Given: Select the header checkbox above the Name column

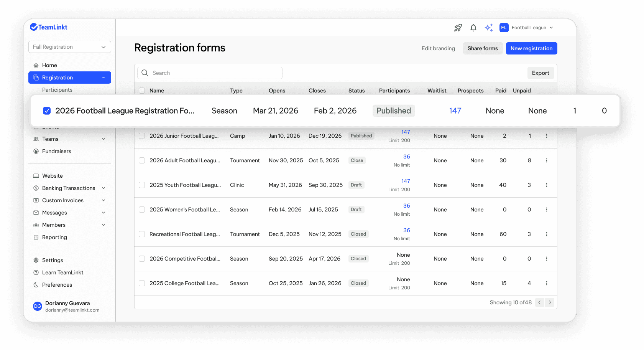Looking at the screenshot, I should [142, 90].
